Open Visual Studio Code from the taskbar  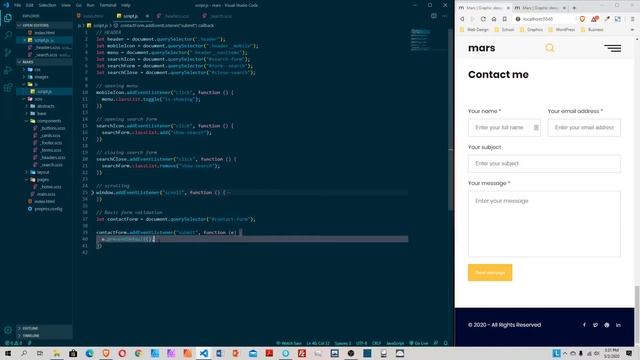click(204, 353)
